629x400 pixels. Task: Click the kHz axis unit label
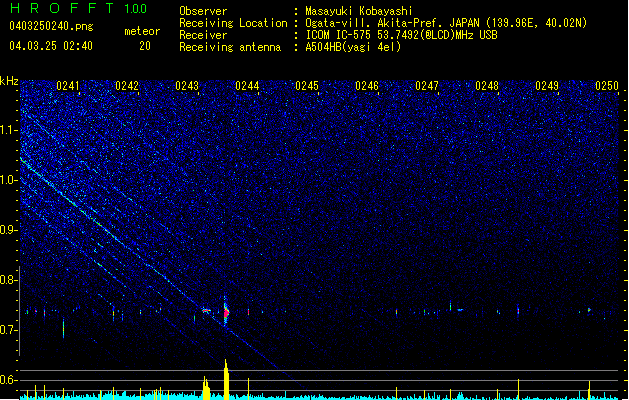9,81
